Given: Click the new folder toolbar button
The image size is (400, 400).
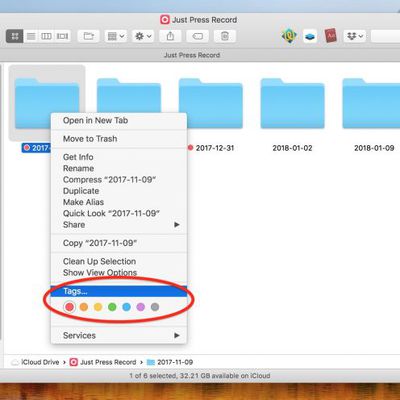Looking at the screenshot, I should (x=89, y=36).
